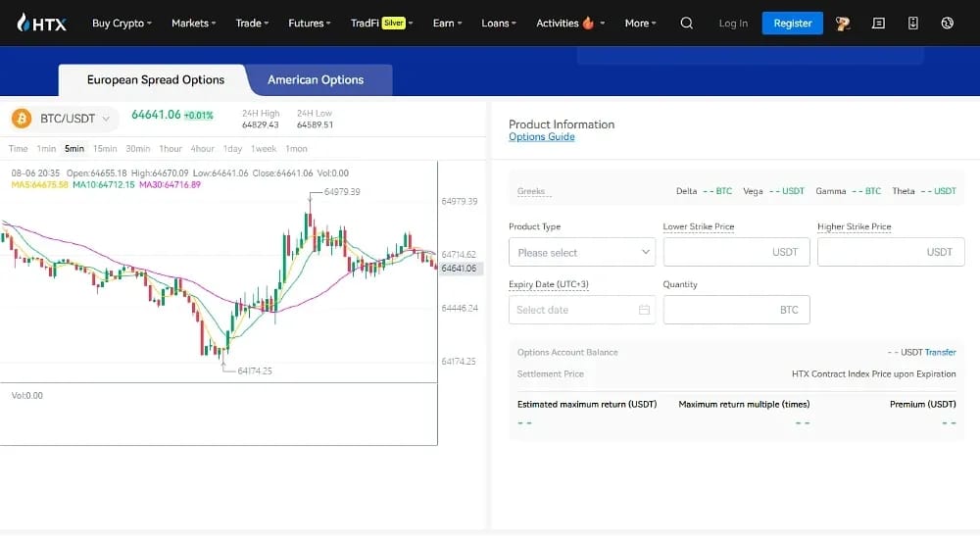Click the calendar icon in Expiry Date
The width and height of the screenshot is (980, 543).
644,310
